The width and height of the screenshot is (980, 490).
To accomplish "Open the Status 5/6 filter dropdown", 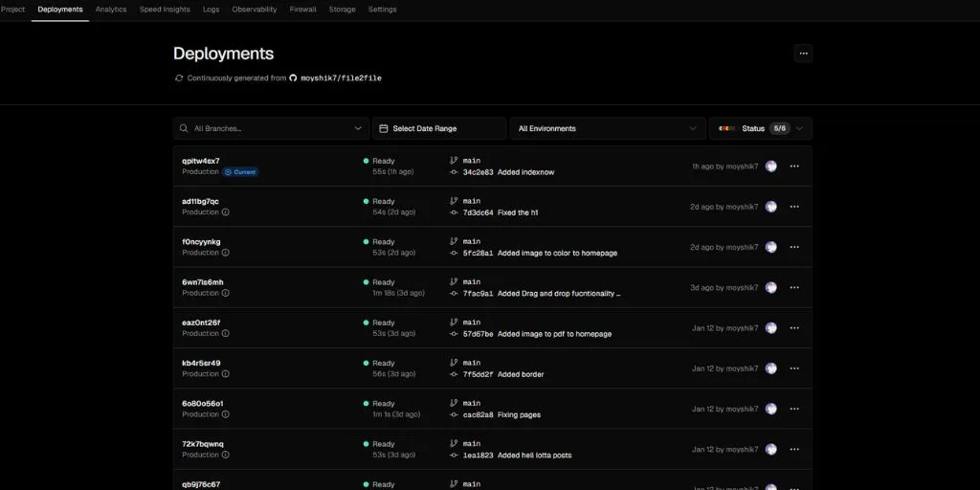I will coord(761,128).
